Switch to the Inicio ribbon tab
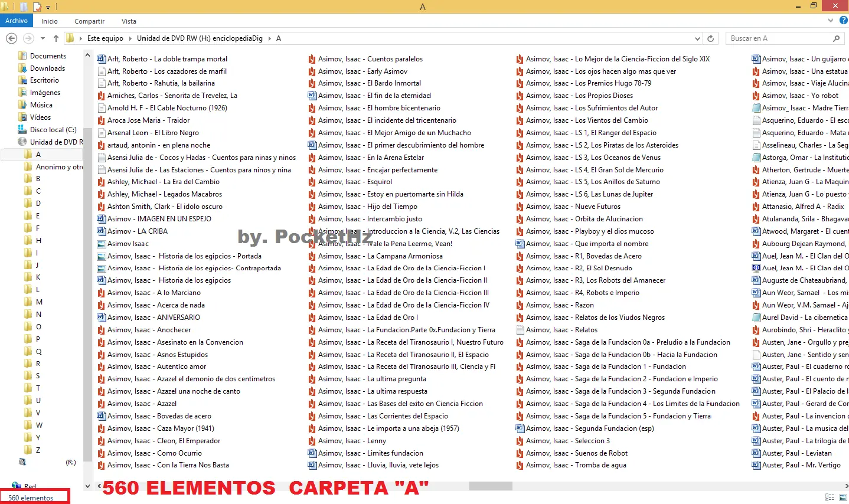849x504 pixels. click(50, 21)
